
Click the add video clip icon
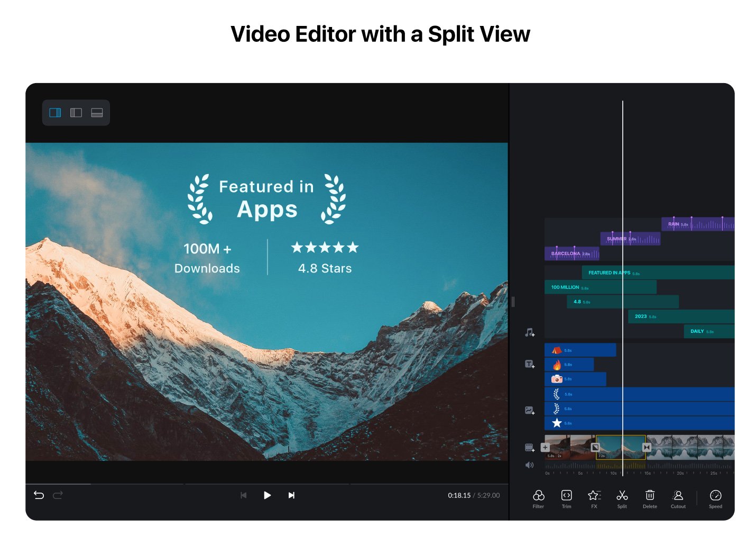pyautogui.click(x=529, y=448)
